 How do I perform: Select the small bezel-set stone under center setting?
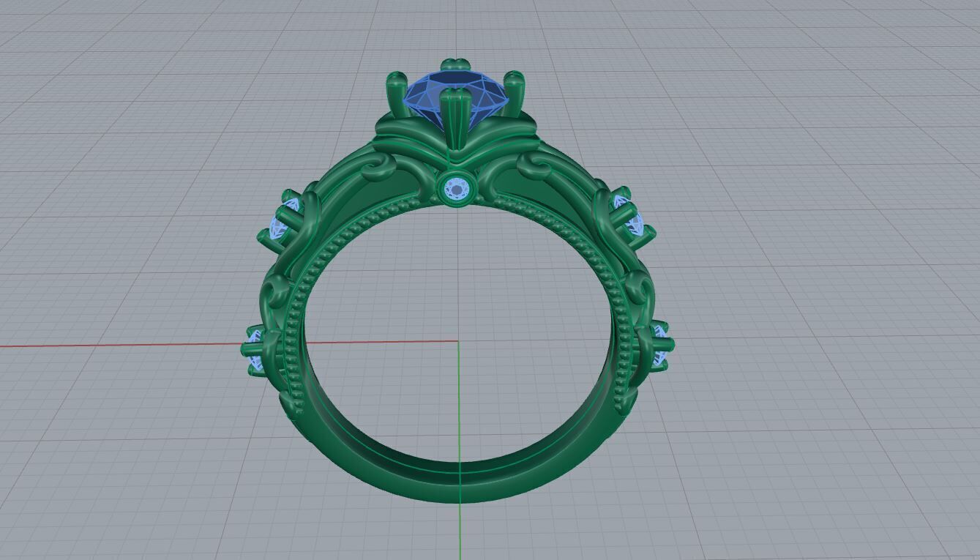click(457, 190)
